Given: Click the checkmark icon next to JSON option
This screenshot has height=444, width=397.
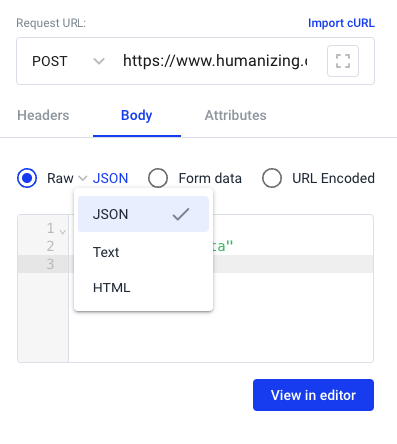Looking at the screenshot, I should [x=181, y=214].
